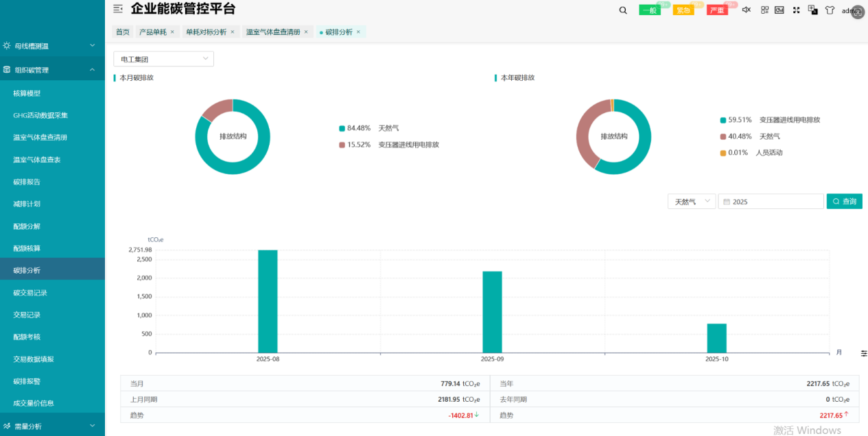Open the theme skin shirt icon
Image resolution: width=868 pixels, height=436 pixels.
(x=830, y=10)
